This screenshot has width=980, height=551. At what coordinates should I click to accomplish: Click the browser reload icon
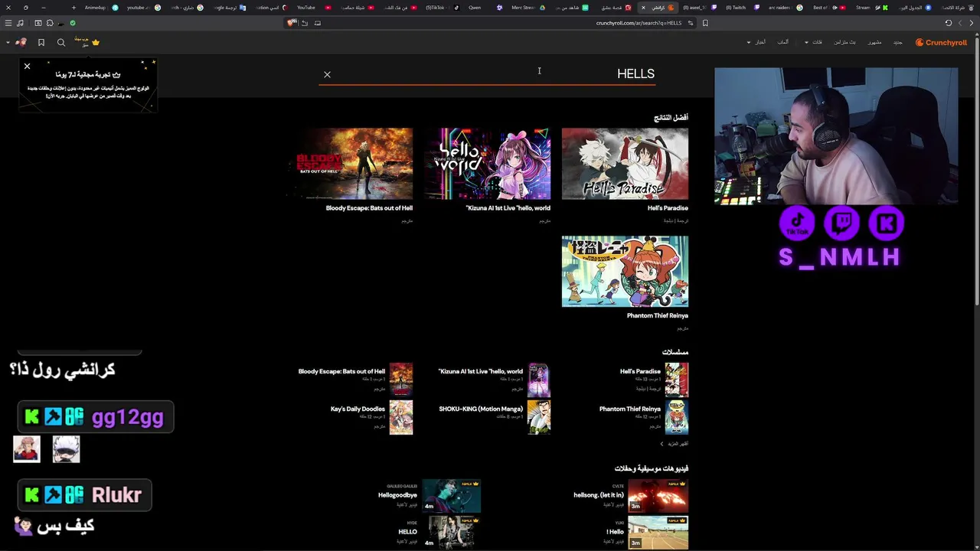coord(949,23)
